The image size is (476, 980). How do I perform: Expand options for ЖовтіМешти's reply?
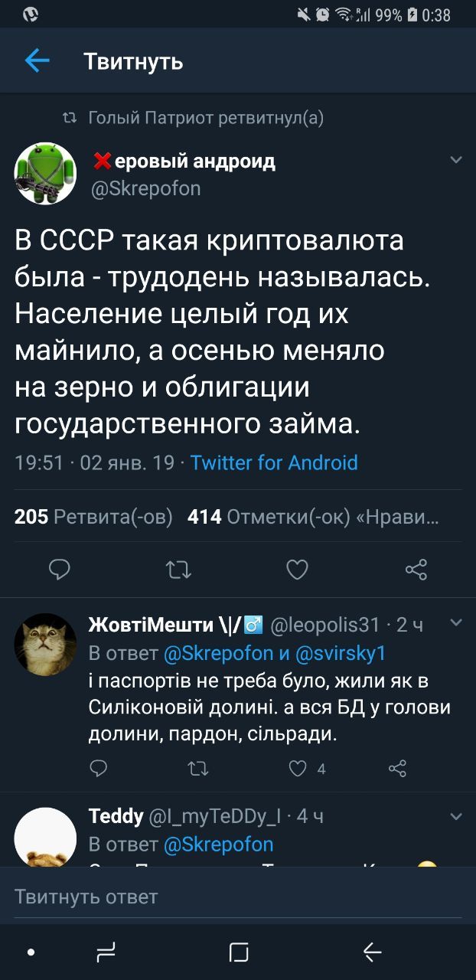click(x=456, y=623)
